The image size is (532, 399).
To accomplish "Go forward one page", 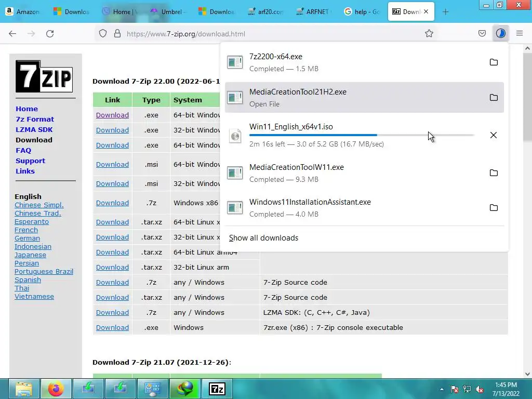I will tap(31, 34).
